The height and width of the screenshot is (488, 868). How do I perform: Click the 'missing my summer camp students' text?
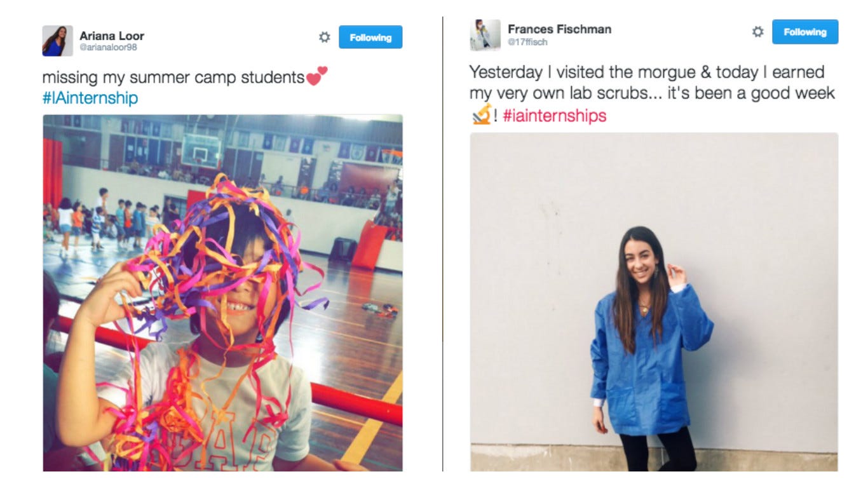(173, 78)
